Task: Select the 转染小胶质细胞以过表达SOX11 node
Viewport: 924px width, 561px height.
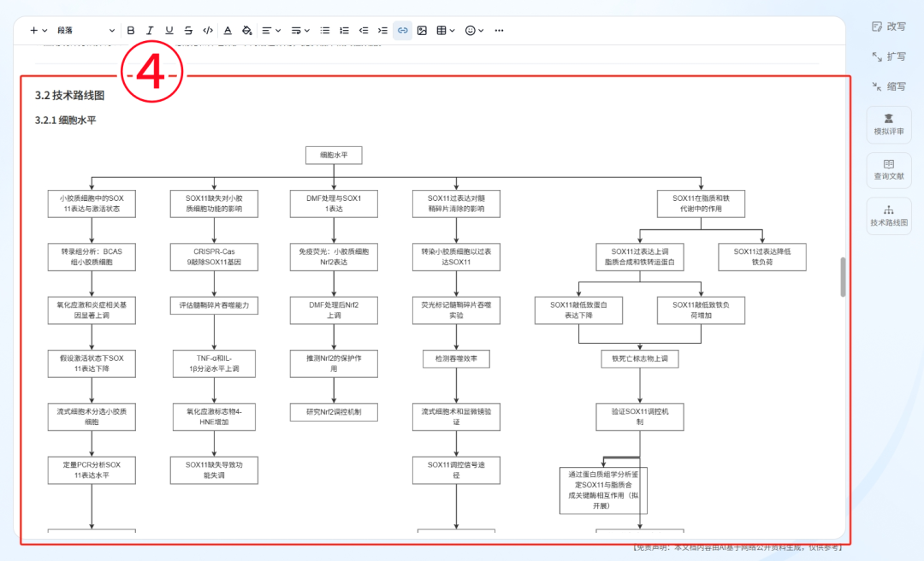Action: click(x=456, y=257)
